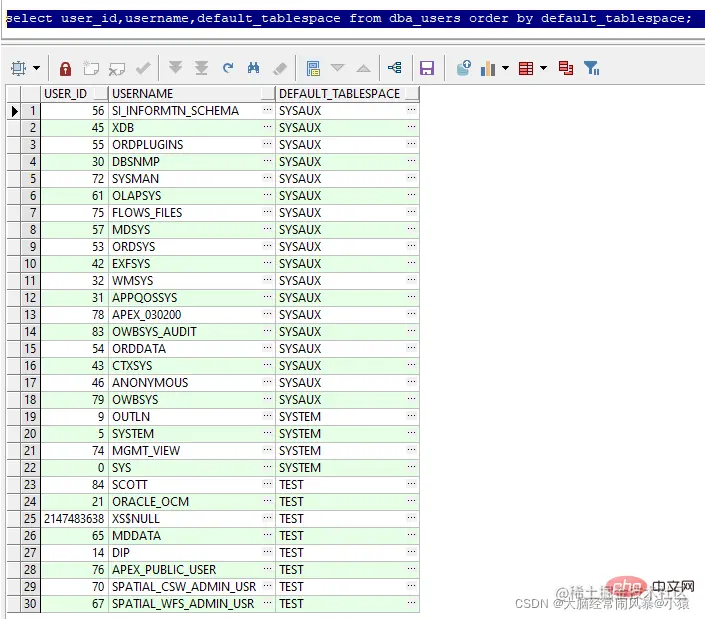Viewport: 705px width, 619px height.
Task: Select the SYSTEM tablespace cell for SYS
Action: 347,468
